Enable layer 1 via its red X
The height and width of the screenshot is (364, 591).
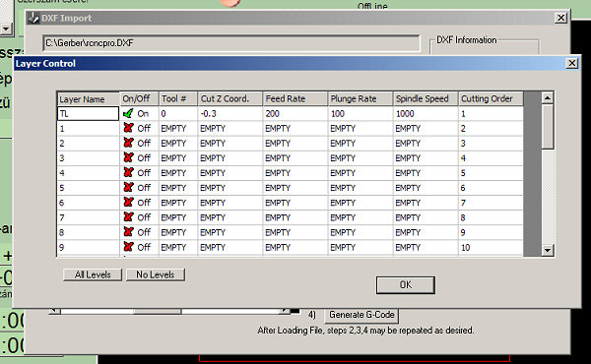pos(128,128)
